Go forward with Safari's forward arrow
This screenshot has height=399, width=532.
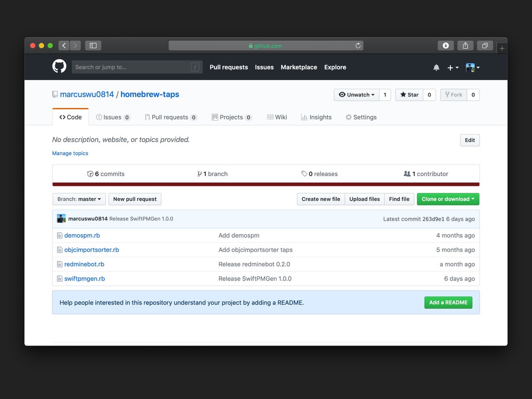pyautogui.click(x=75, y=46)
